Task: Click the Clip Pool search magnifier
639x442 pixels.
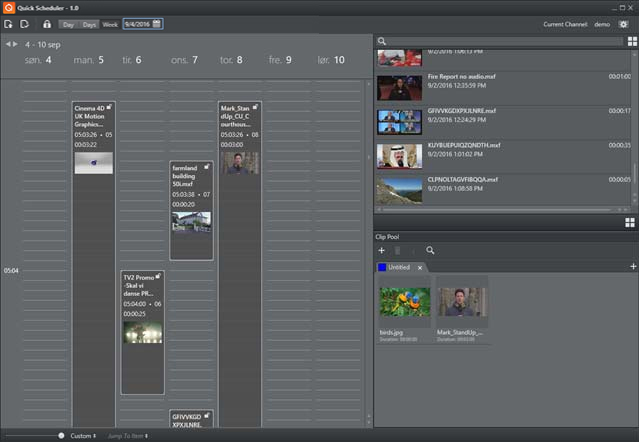Action: point(430,250)
